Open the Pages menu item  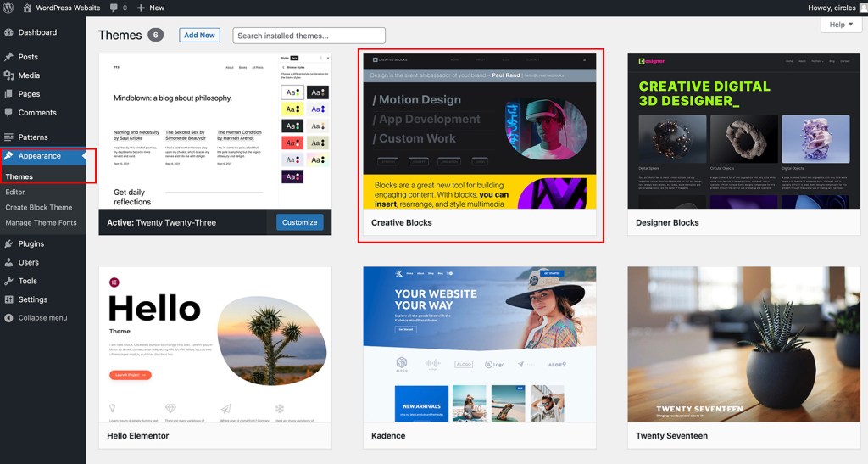pos(30,94)
